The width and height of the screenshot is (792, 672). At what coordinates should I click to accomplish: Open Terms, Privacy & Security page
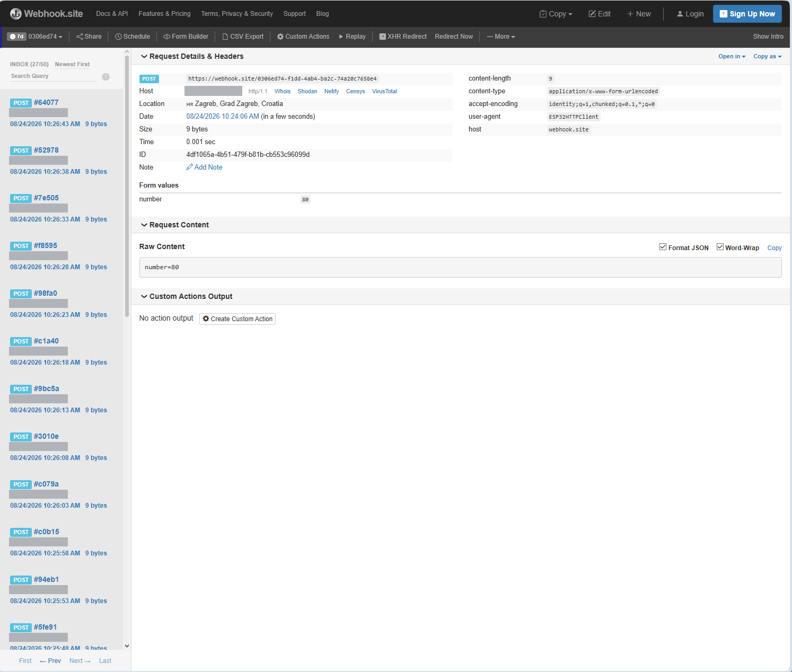[x=237, y=14]
